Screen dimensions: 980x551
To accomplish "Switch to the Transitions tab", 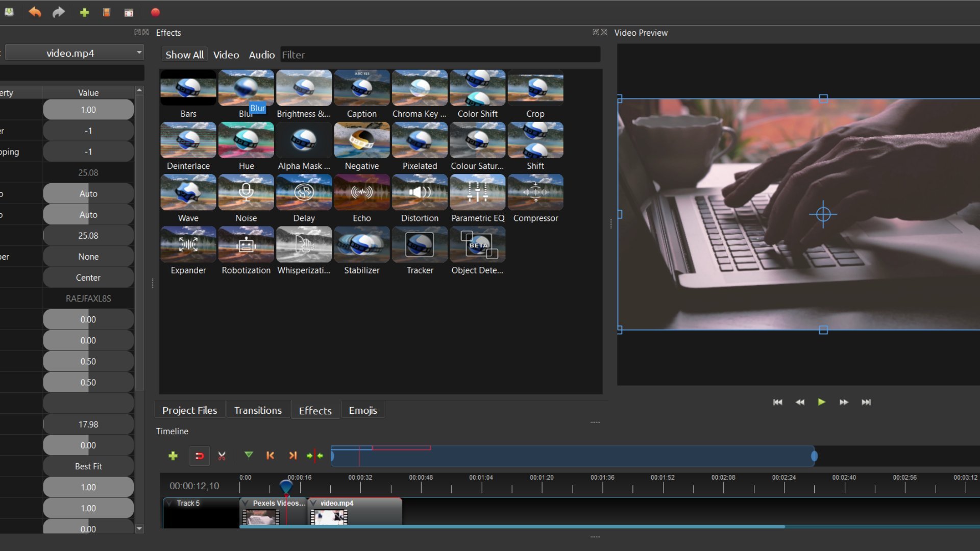I will [258, 410].
